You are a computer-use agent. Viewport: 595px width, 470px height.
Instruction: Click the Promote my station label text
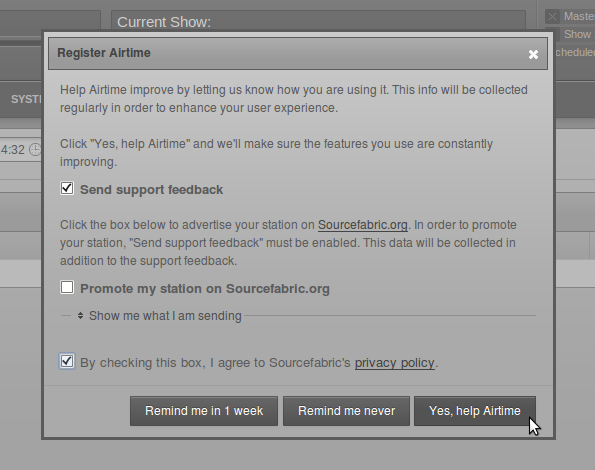(x=205, y=289)
